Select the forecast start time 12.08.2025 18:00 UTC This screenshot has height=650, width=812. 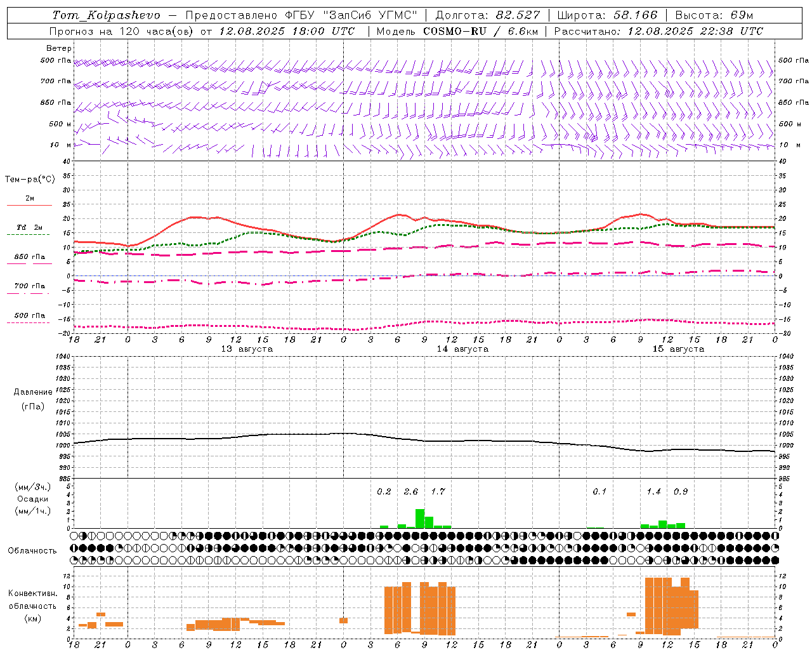coord(287,31)
